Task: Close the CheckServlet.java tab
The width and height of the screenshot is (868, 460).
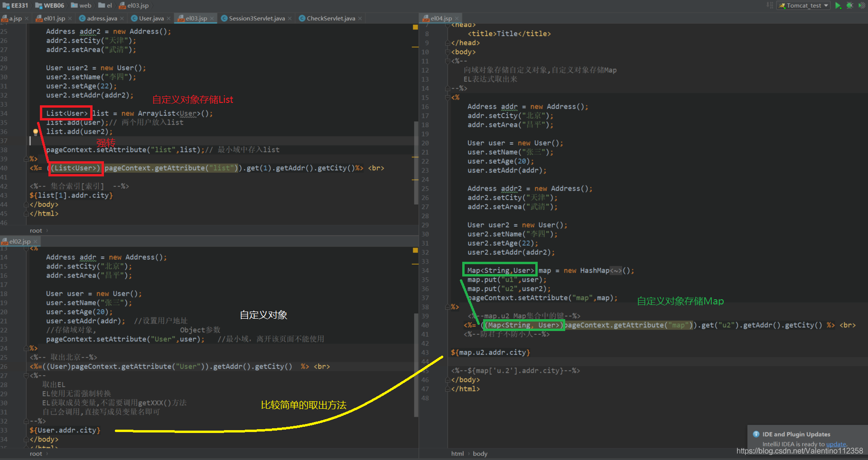Action: click(360, 18)
